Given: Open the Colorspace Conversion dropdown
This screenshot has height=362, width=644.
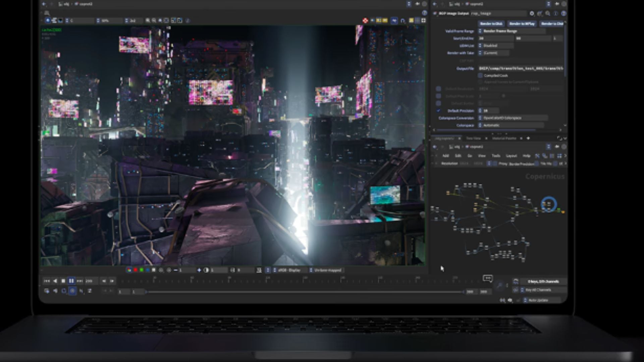Looking at the screenshot, I should click(x=513, y=118).
